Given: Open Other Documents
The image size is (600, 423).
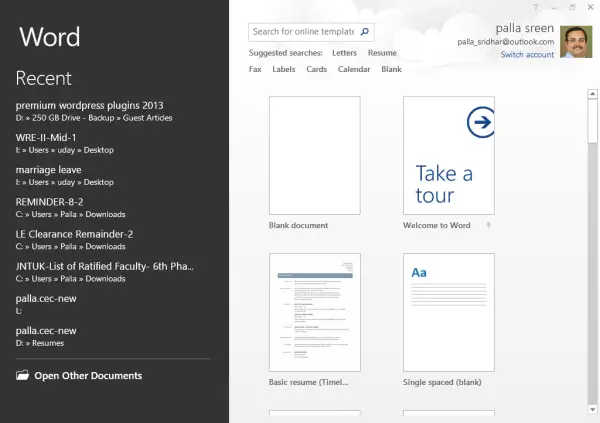Looking at the screenshot, I should tap(79, 376).
